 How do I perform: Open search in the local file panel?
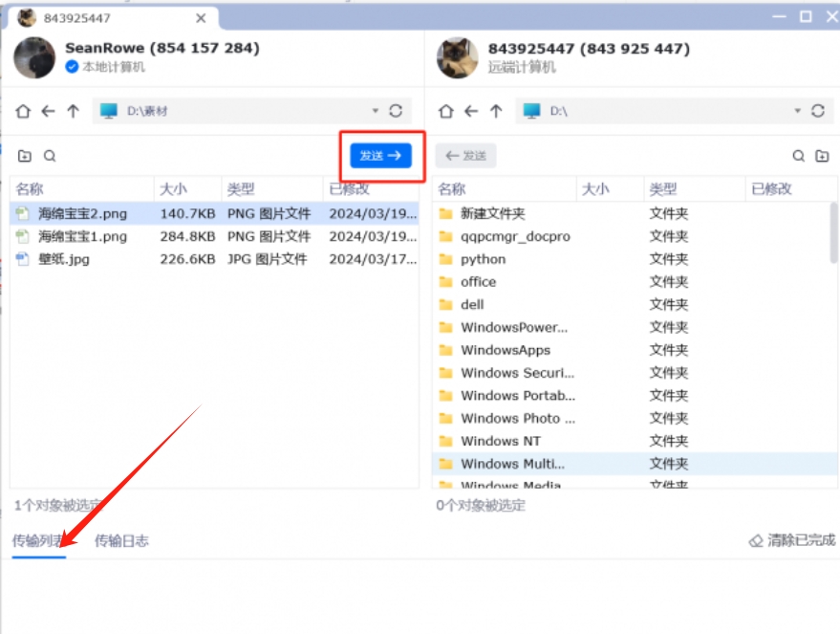point(49,155)
